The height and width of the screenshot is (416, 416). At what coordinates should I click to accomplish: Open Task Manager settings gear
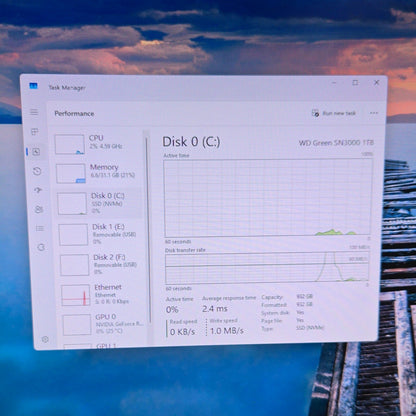[x=45, y=339]
